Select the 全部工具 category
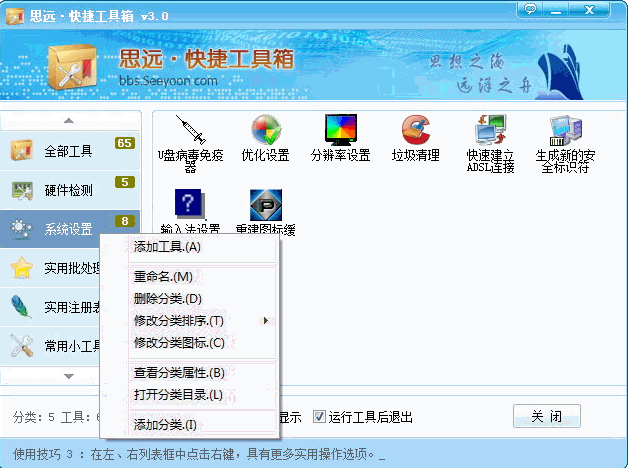Image resolution: width=628 pixels, height=468 pixels. click(x=70, y=151)
